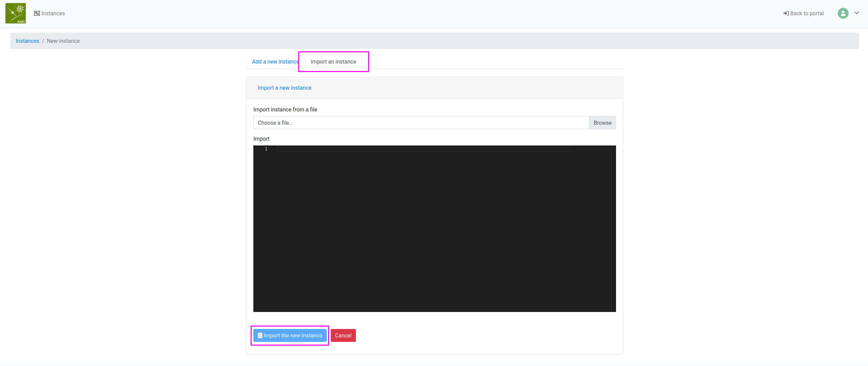This screenshot has width=868, height=366.
Task: Select the Import an instance tab
Action: point(333,62)
